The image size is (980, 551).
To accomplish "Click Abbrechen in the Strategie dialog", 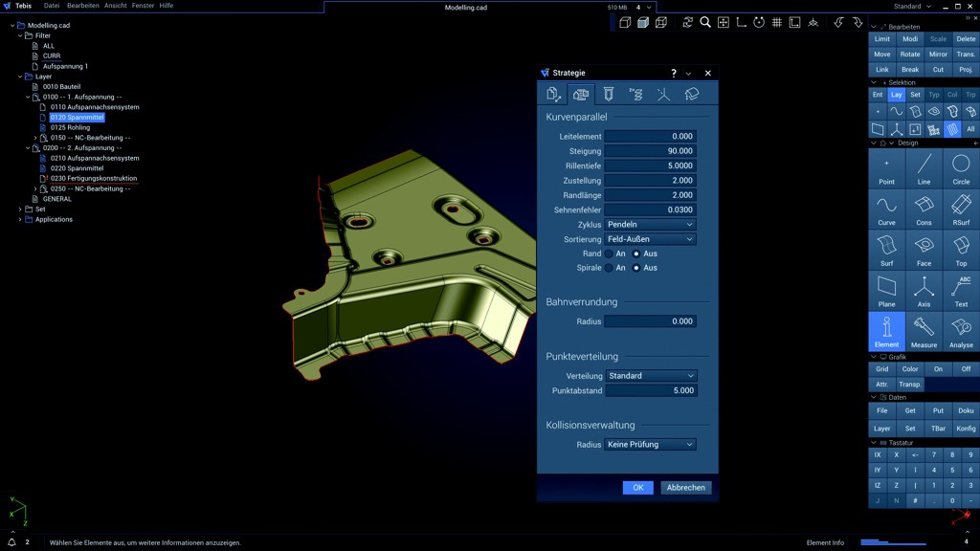I will coord(685,488).
